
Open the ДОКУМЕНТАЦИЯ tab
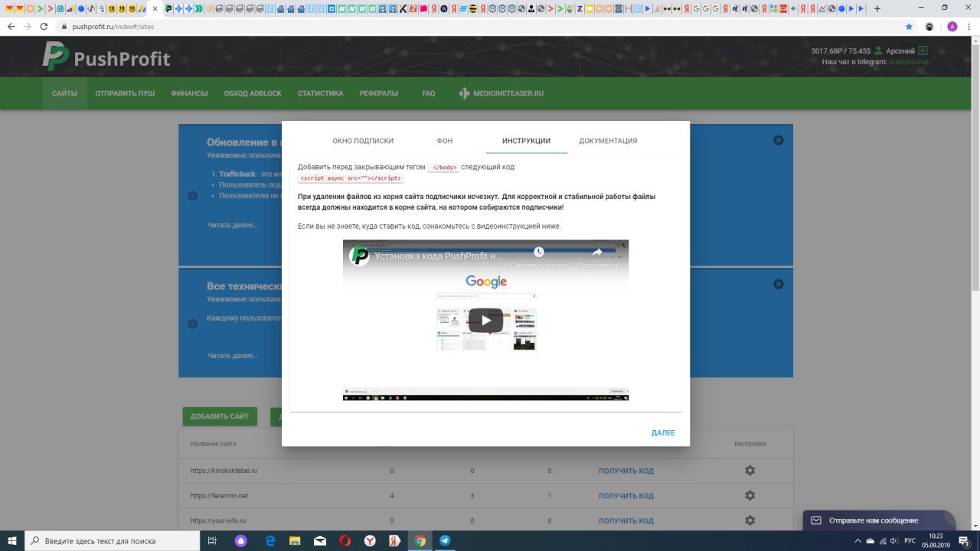(x=608, y=141)
